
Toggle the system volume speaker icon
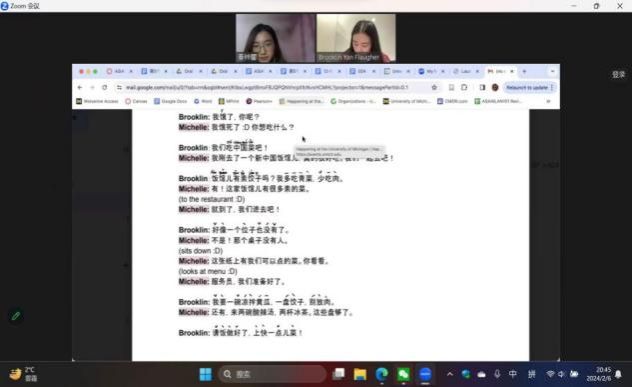[x=561, y=375]
